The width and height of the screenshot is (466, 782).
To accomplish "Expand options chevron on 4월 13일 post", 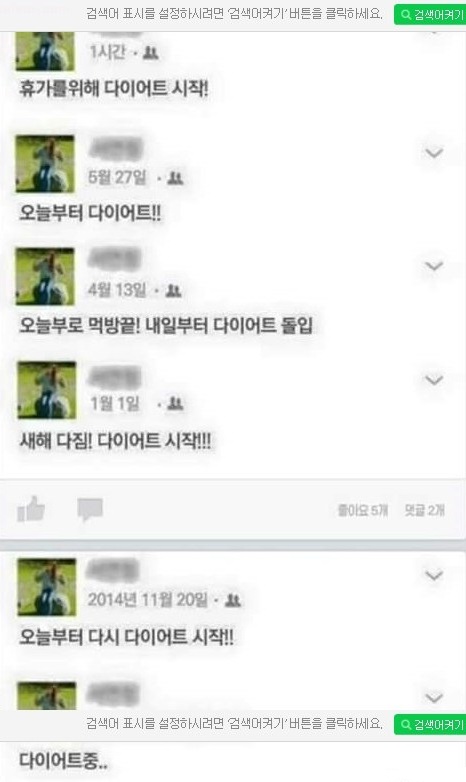I will (434, 266).
